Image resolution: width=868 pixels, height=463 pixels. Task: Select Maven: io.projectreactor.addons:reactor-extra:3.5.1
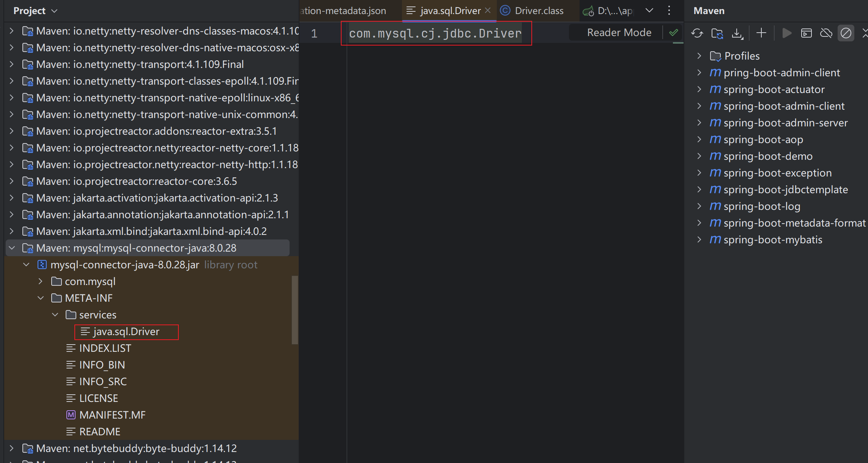[156, 131]
